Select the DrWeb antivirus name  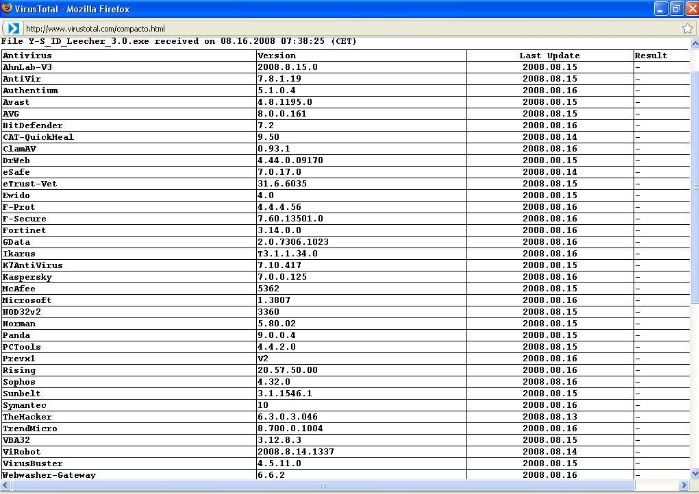[16, 160]
